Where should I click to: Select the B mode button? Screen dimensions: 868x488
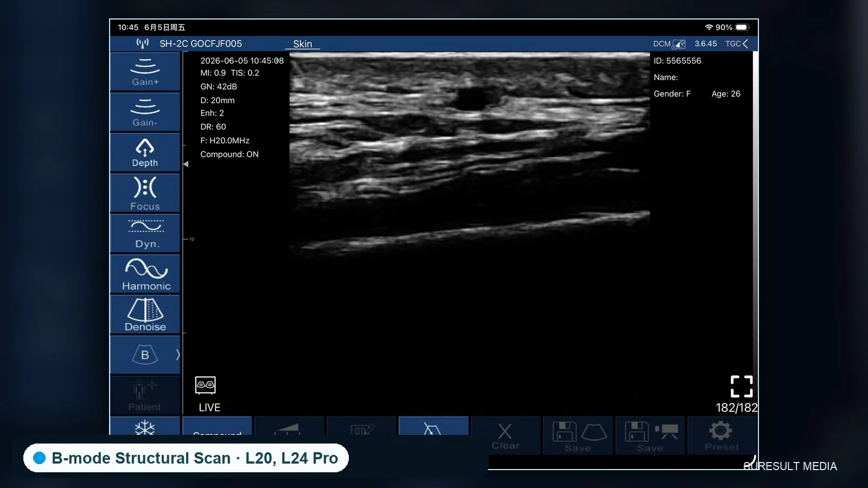coord(144,355)
